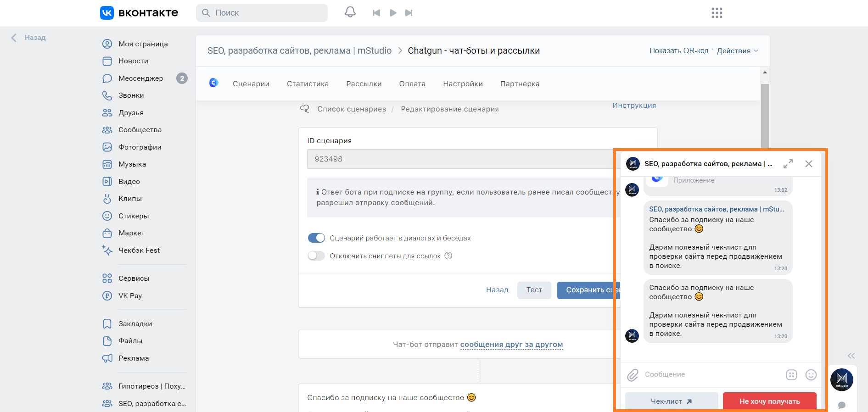Open сообщения друг за другом selector
The height and width of the screenshot is (412, 868).
(511, 345)
